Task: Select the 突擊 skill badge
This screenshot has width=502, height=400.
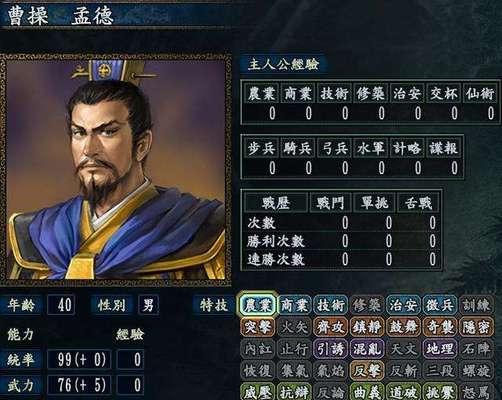Action: coord(258,327)
